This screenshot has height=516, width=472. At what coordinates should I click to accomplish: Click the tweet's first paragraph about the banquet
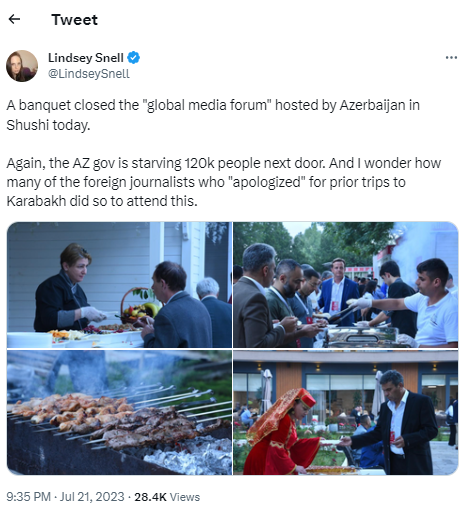coord(213,115)
